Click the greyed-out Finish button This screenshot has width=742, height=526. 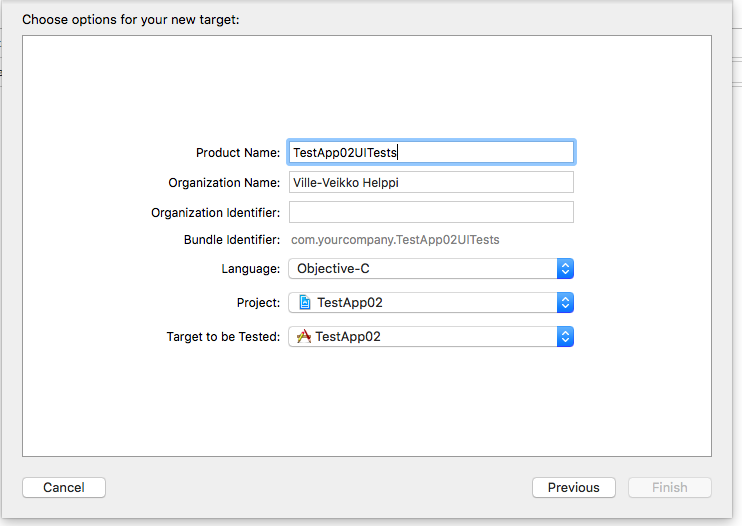[x=669, y=488]
